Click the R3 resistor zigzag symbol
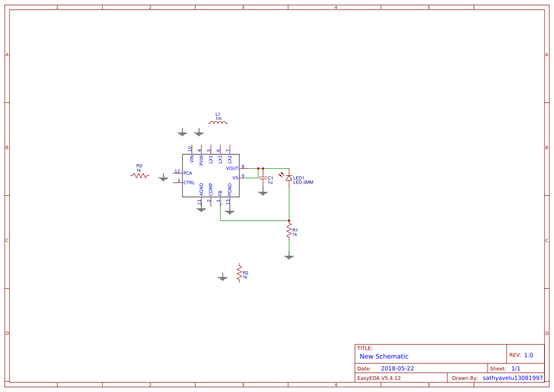The height and width of the screenshot is (392, 554). click(139, 175)
